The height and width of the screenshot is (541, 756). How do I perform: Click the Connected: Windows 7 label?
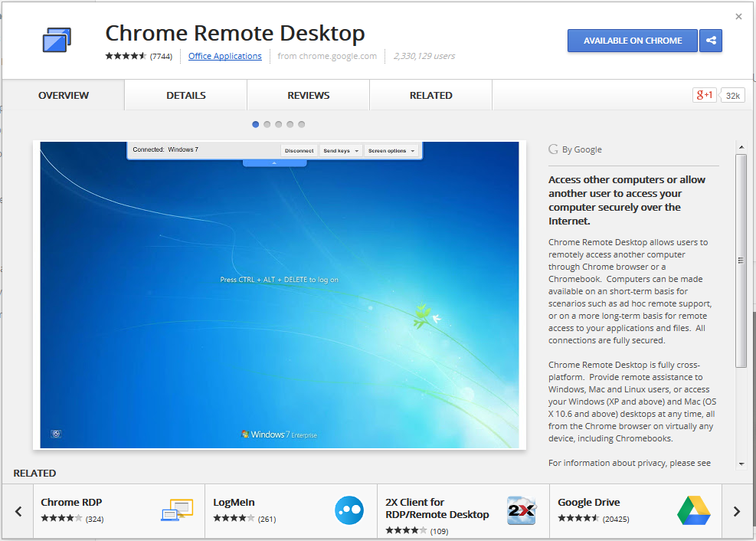pyautogui.click(x=165, y=149)
